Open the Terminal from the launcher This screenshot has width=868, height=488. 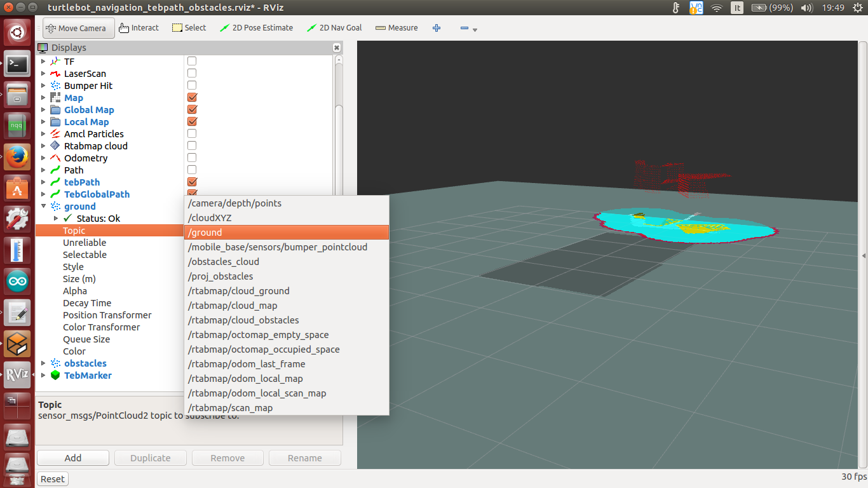point(17,64)
